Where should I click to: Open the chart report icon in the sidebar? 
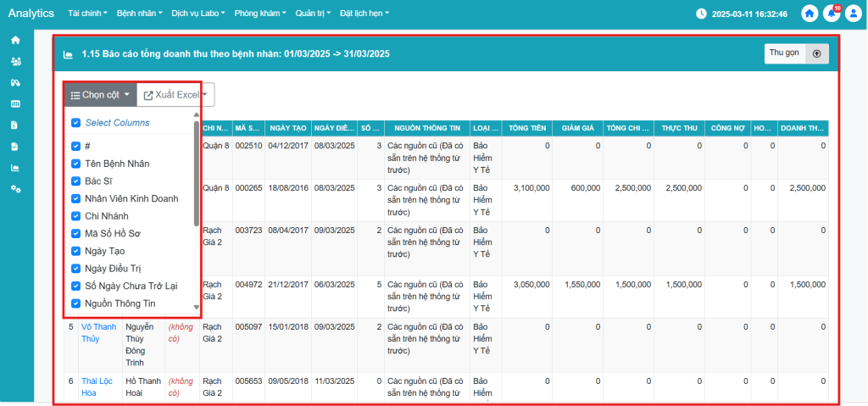pos(15,167)
